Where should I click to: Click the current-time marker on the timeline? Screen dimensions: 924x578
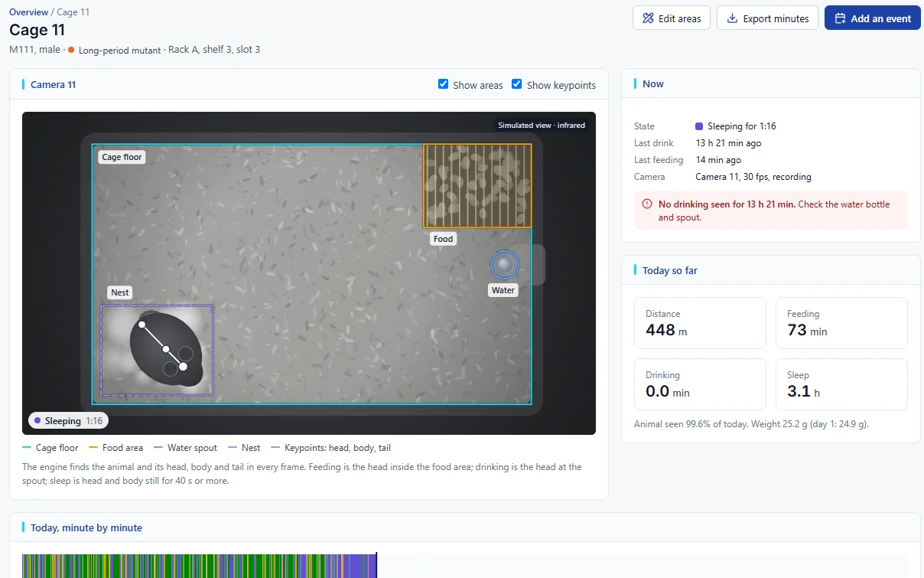[376, 566]
